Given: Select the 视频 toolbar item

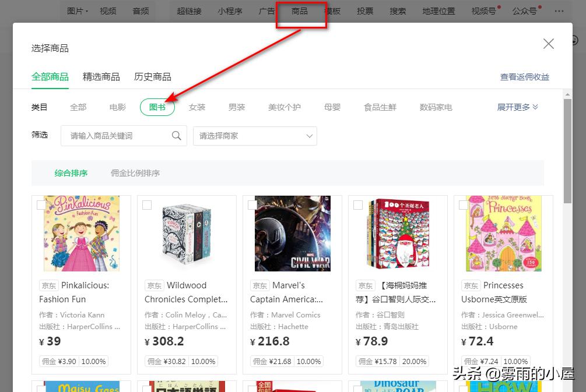Looking at the screenshot, I should point(108,11).
